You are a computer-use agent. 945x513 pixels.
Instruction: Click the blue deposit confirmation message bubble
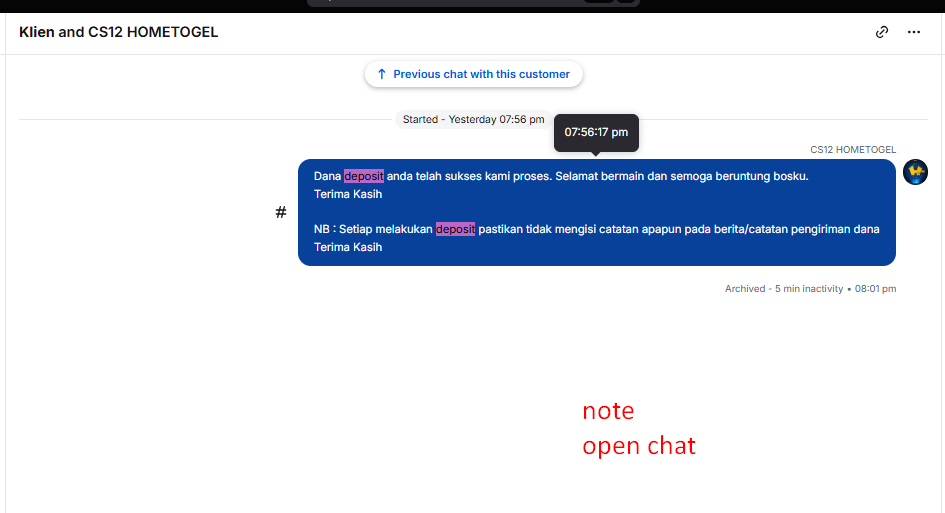click(x=597, y=212)
